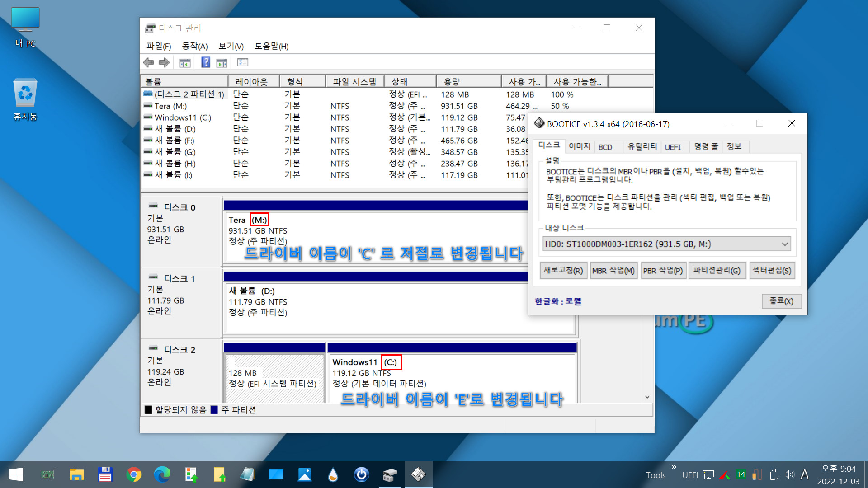
Task: Open the 동작(A) menu
Action: coord(194,46)
